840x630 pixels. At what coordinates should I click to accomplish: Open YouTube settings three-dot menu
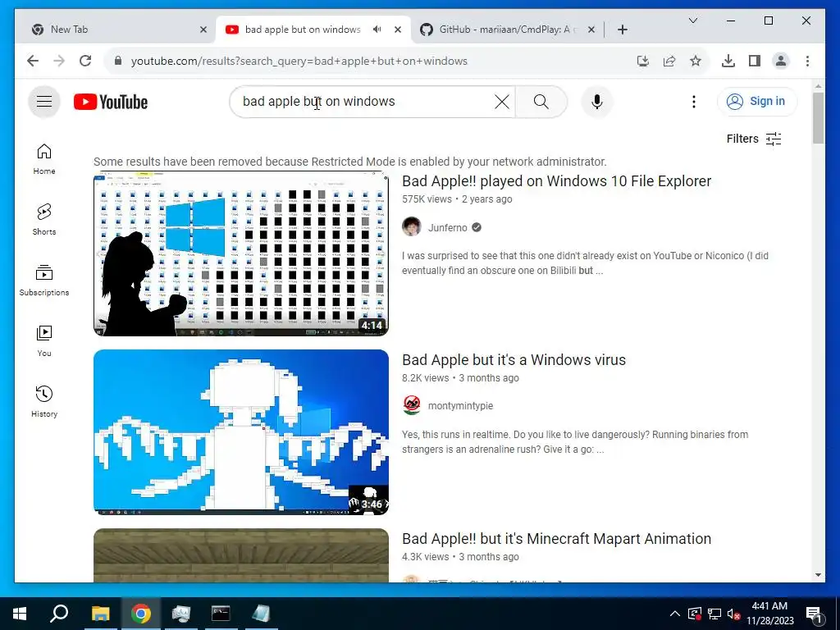[694, 101]
